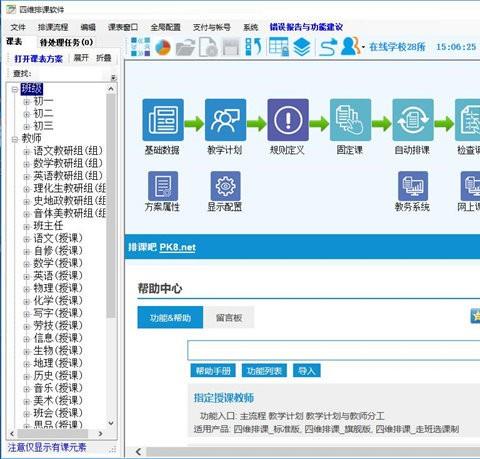Open the 显示配置 gear icon
Image resolution: width=480 pixels, height=459 pixels.
coord(225,186)
